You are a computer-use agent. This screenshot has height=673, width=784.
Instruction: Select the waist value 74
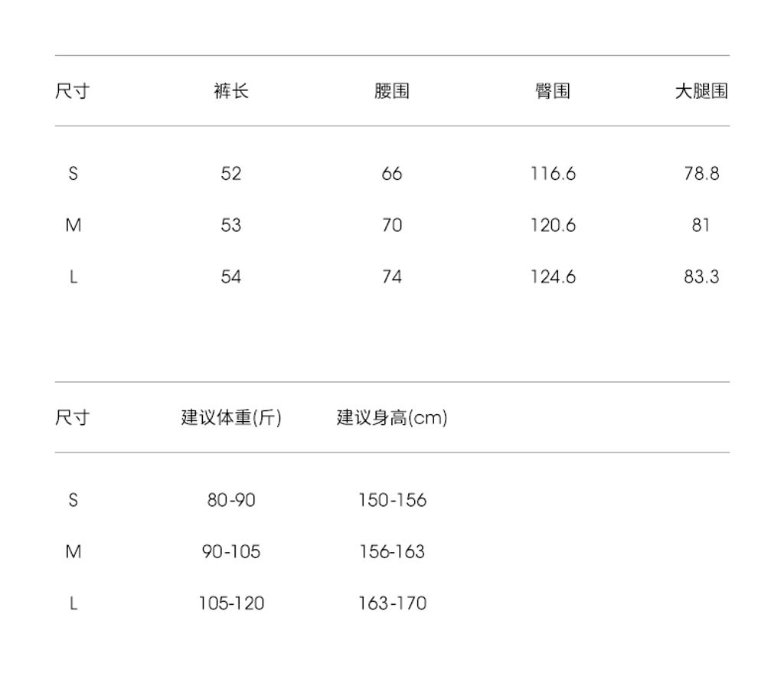click(392, 276)
